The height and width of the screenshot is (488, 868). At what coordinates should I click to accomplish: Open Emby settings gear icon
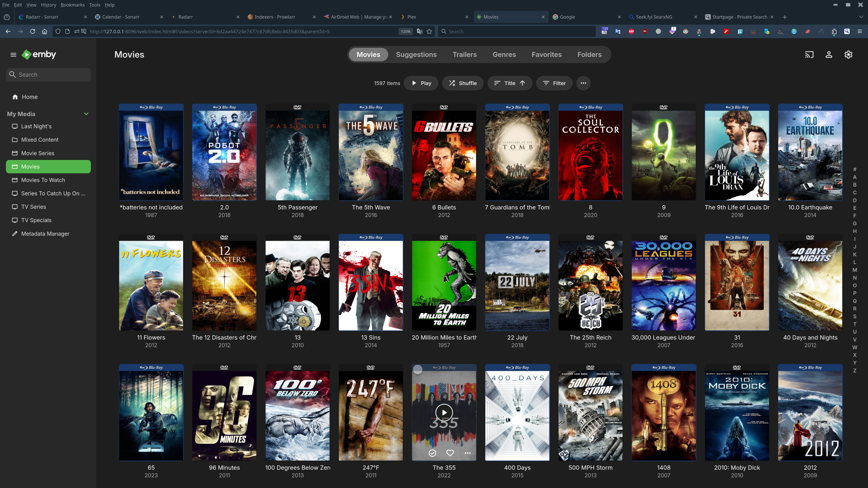pos(848,54)
